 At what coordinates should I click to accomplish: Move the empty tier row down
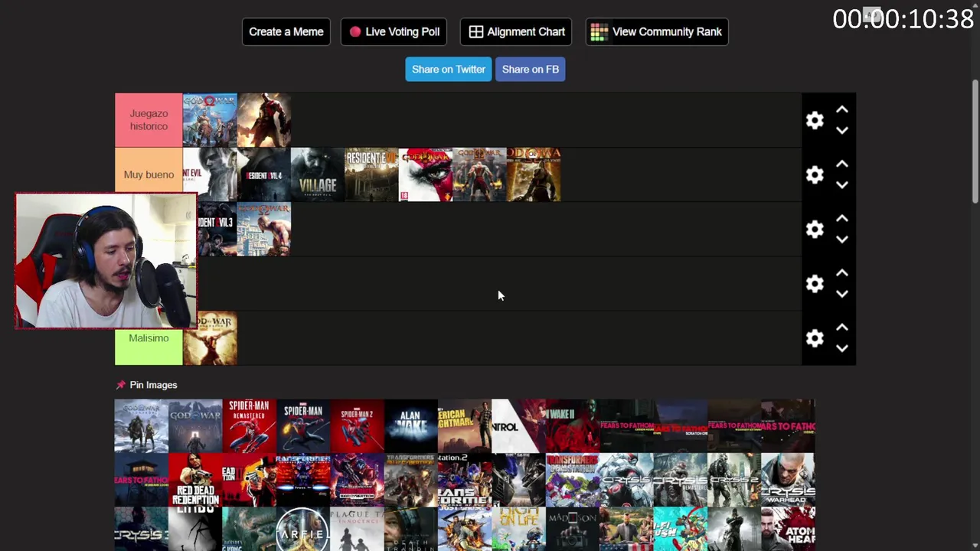(842, 293)
